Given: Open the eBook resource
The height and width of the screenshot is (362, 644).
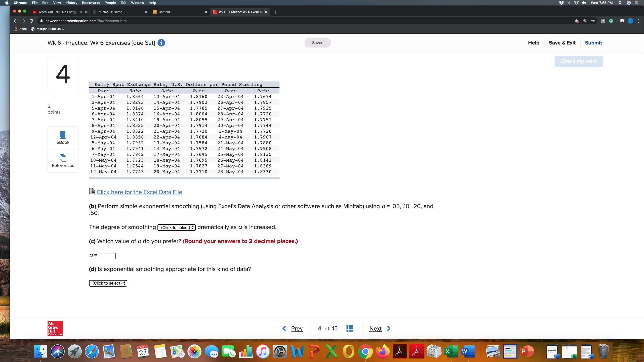Looking at the screenshot, I should [x=63, y=138].
